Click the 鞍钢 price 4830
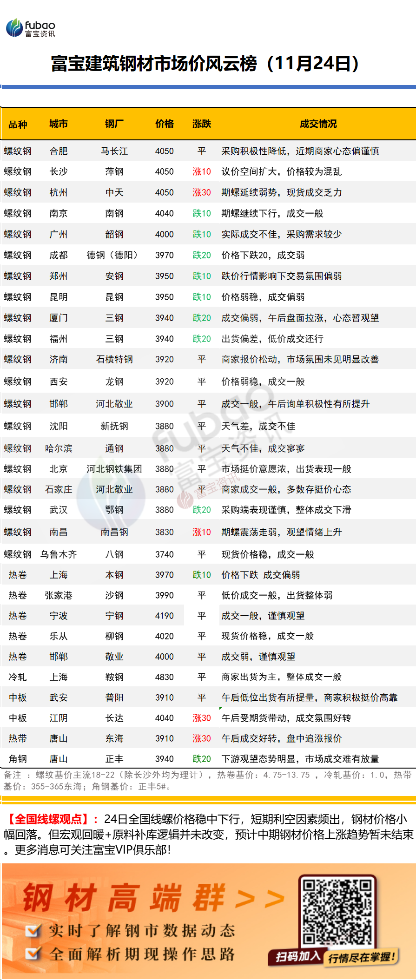 [165, 677]
